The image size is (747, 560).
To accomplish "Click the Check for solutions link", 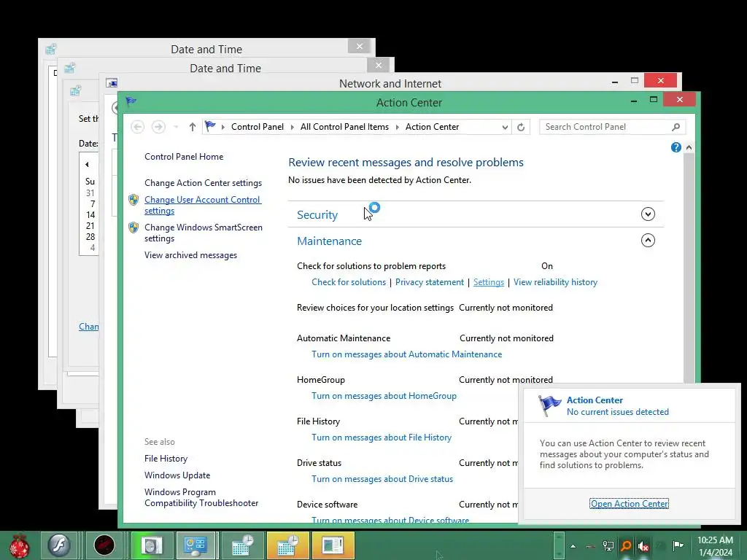I will click(x=349, y=282).
